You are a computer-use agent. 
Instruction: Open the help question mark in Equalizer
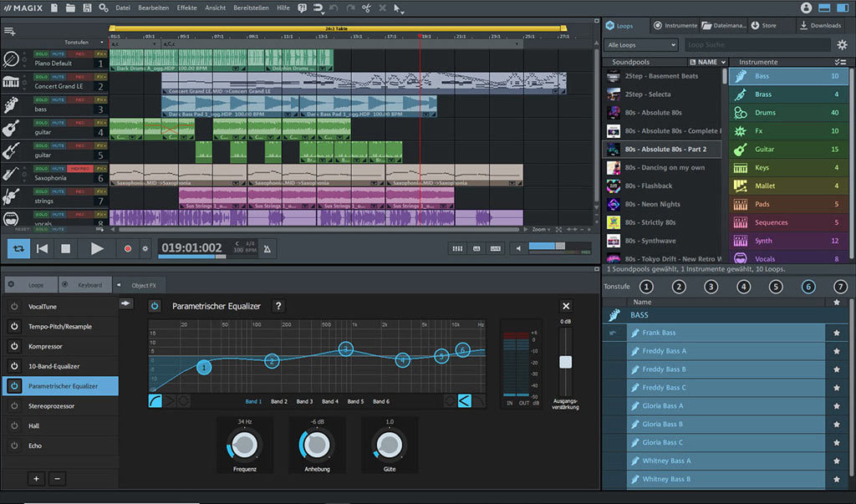point(278,306)
